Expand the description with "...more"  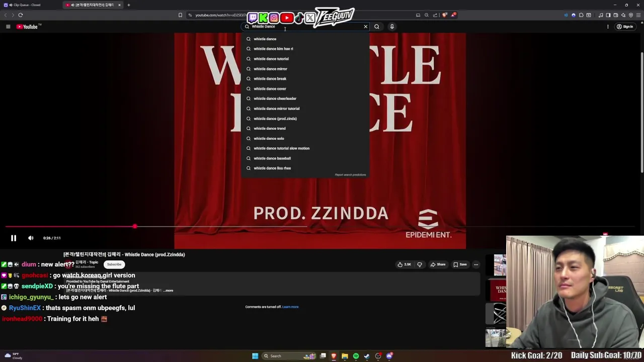[169, 291]
